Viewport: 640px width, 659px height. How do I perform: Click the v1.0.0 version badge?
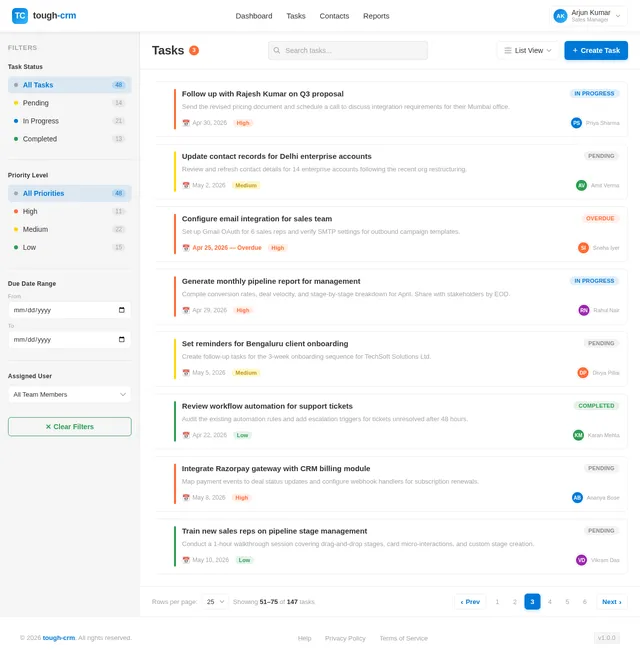point(607,638)
